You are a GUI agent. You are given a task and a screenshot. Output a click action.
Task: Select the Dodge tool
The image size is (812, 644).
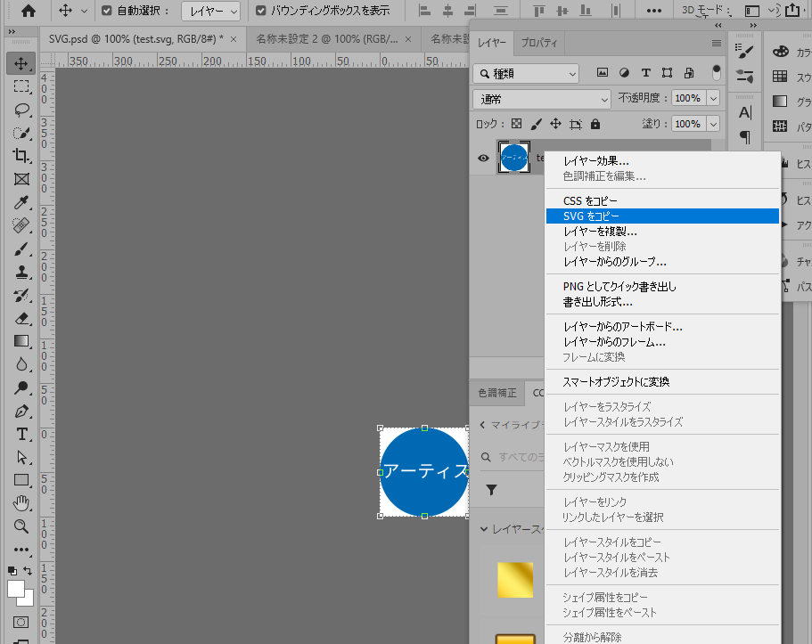[x=21, y=387]
